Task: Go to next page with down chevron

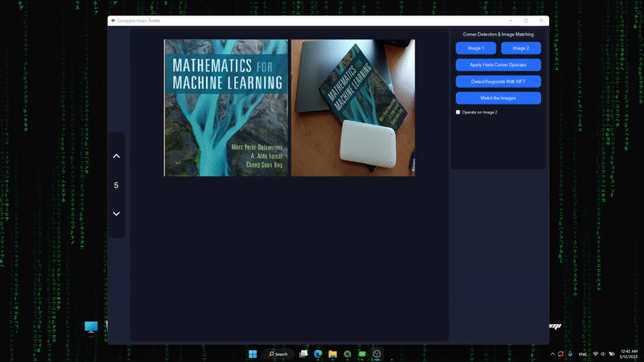Action: pos(116,213)
